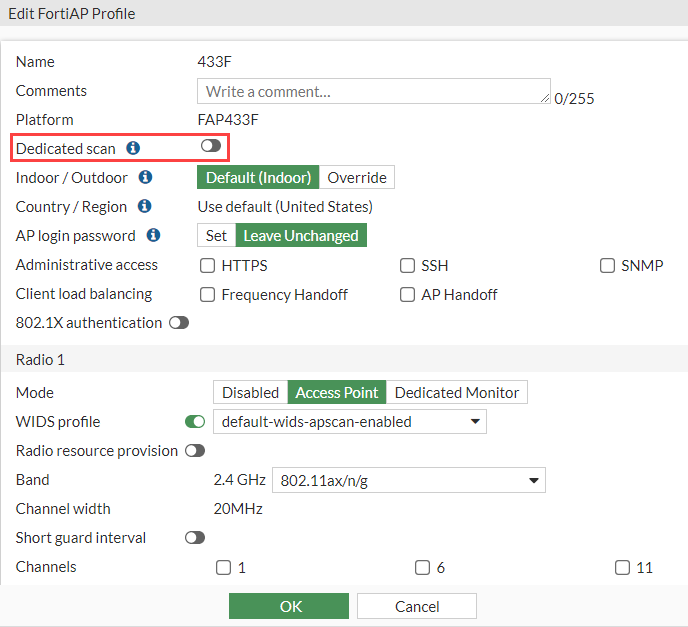Check the HTTPS administrative access box
Screen dimensions: 688x627
pyautogui.click(x=208, y=266)
